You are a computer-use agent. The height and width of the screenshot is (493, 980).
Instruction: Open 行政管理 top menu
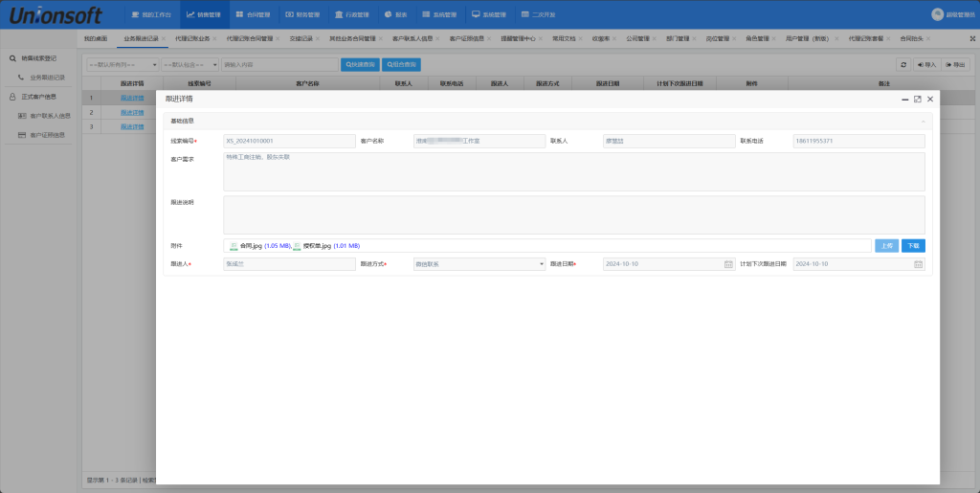click(352, 14)
